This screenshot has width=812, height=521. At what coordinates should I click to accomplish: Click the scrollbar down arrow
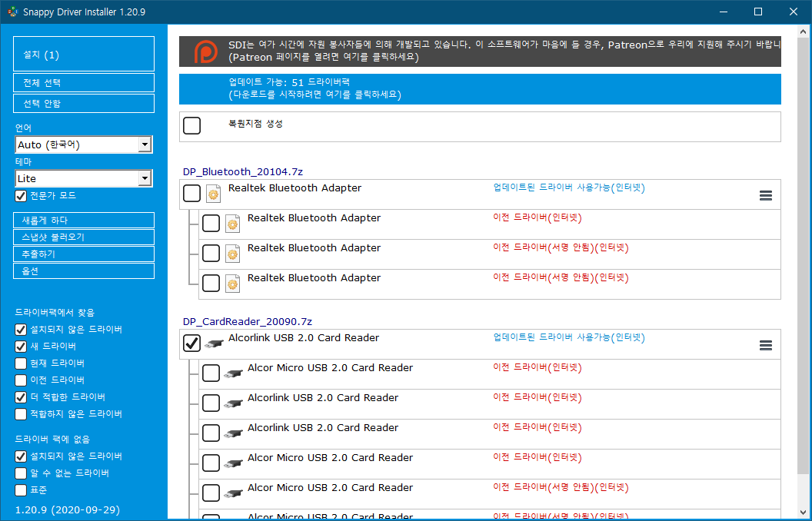click(804, 513)
